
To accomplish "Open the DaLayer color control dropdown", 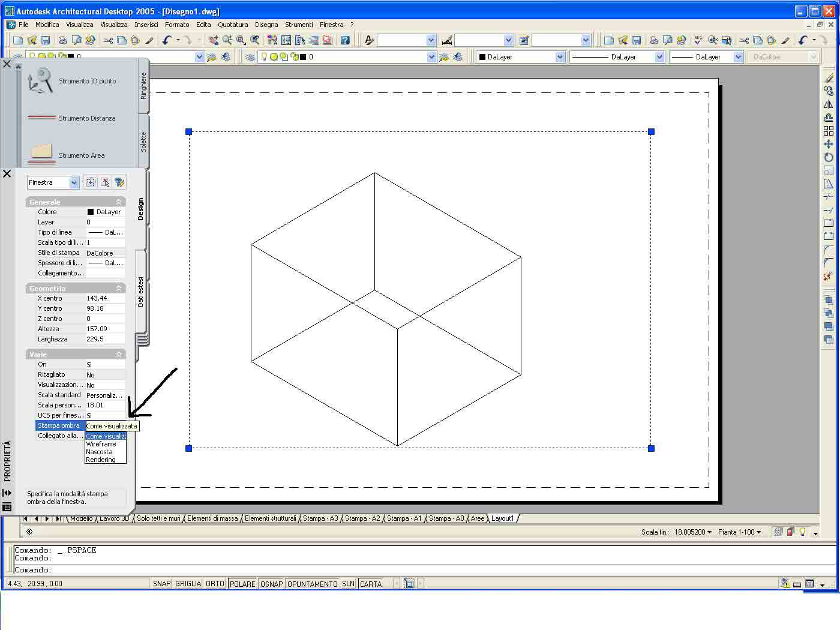I will coord(560,57).
